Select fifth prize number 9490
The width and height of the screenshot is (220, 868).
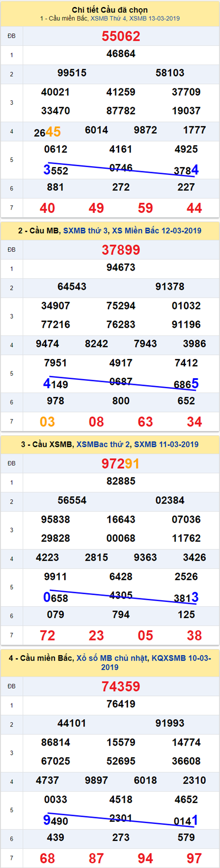(x=55, y=820)
